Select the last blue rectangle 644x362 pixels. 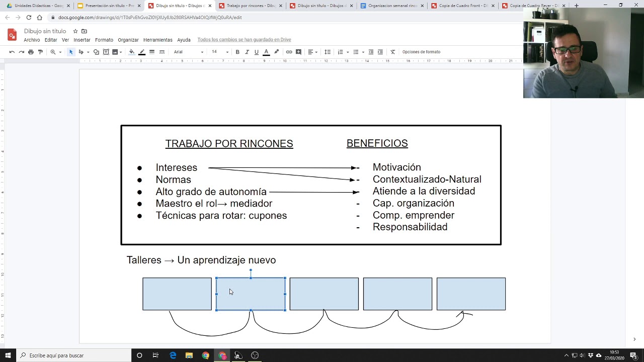pyautogui.click(x=471, y=294)
